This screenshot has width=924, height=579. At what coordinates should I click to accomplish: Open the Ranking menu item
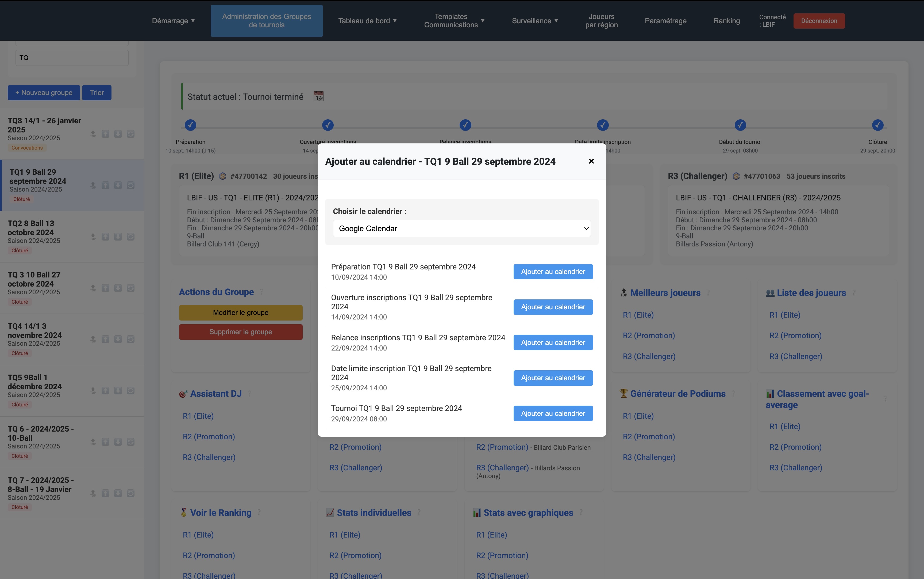(726, 21)
